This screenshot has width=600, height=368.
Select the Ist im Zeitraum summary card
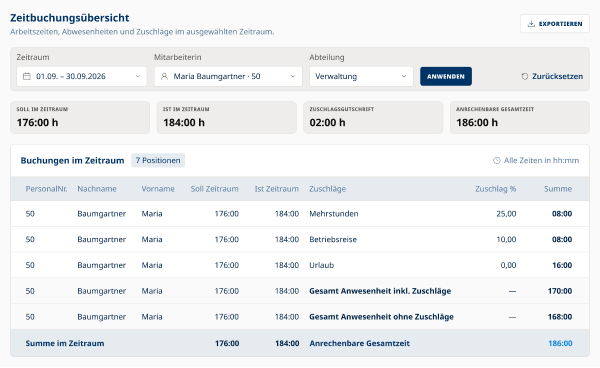click(x=227, y=117)
